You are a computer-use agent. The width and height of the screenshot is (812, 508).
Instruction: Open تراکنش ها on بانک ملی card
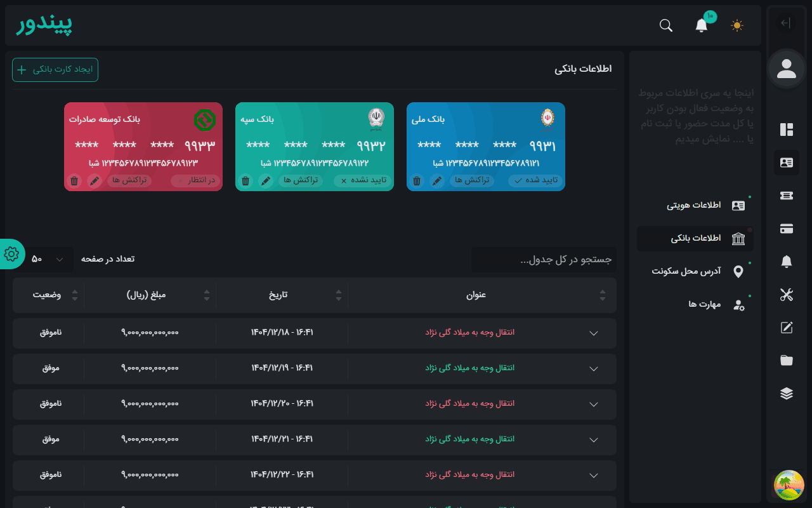click(472, 181)
